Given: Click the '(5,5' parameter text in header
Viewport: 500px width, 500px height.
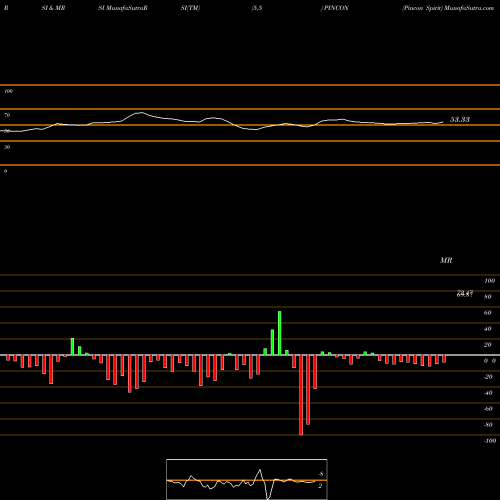Looking at the screenshot, I should point(257,8).
